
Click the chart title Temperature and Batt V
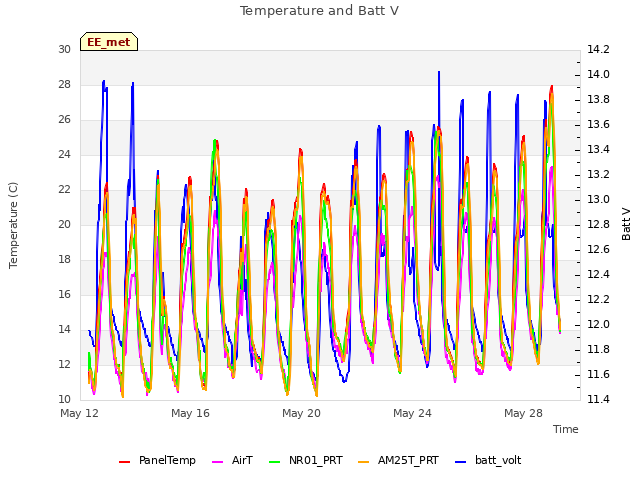coord(319,11)
